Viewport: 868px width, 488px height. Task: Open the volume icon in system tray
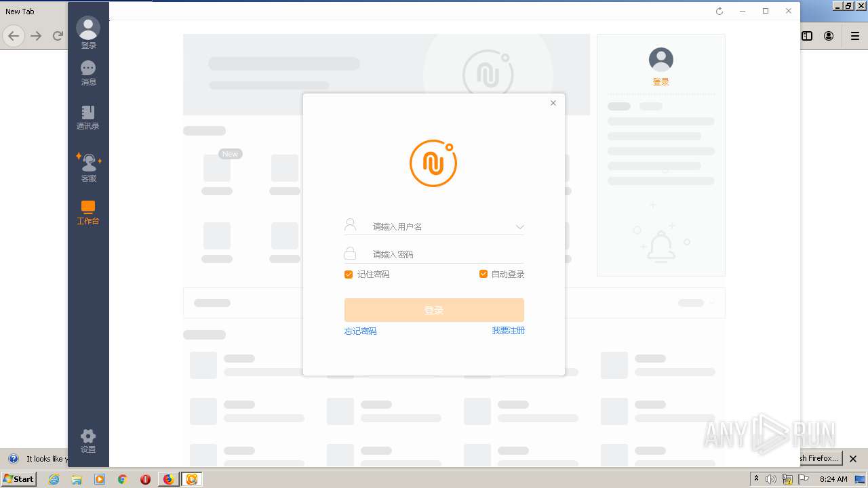pos(771,479)
